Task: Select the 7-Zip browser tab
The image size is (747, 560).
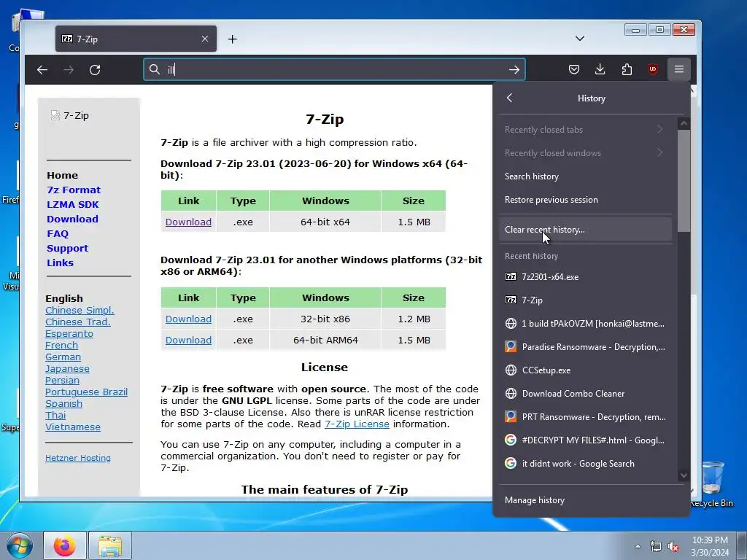Action: pyautogui.click(x=136, y=39)
